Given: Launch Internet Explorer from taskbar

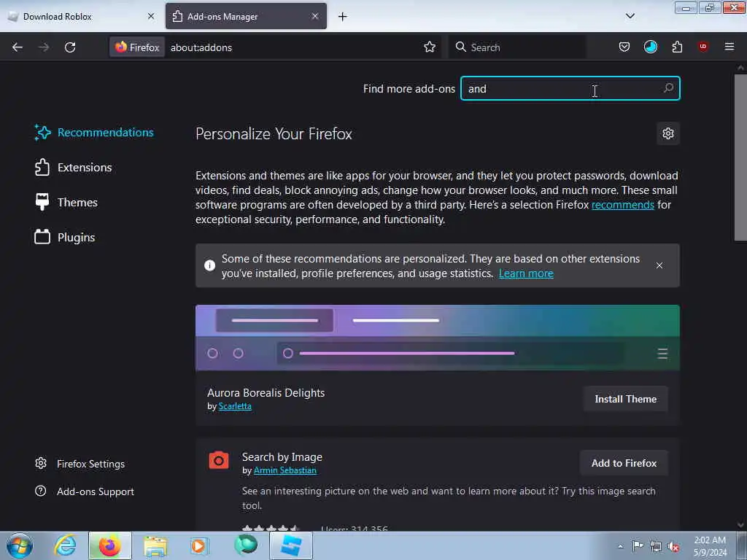Looking at the screenshot, I should pos(65,545).
